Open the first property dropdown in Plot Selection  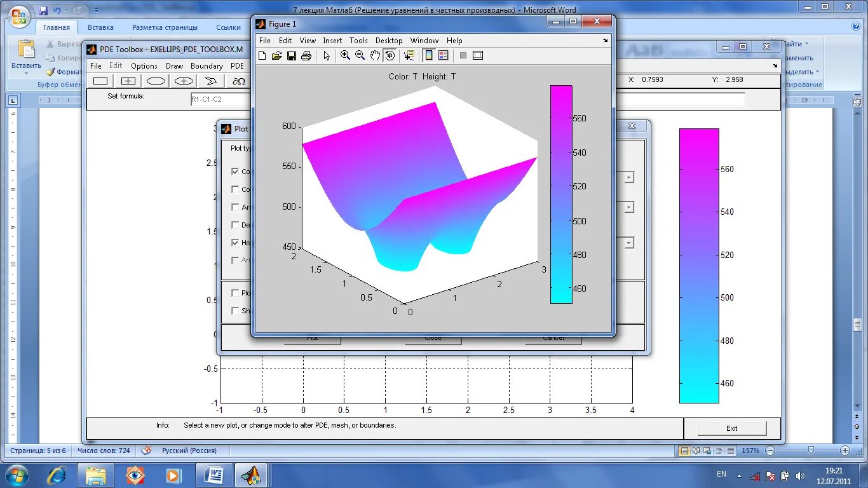point(627,177)
